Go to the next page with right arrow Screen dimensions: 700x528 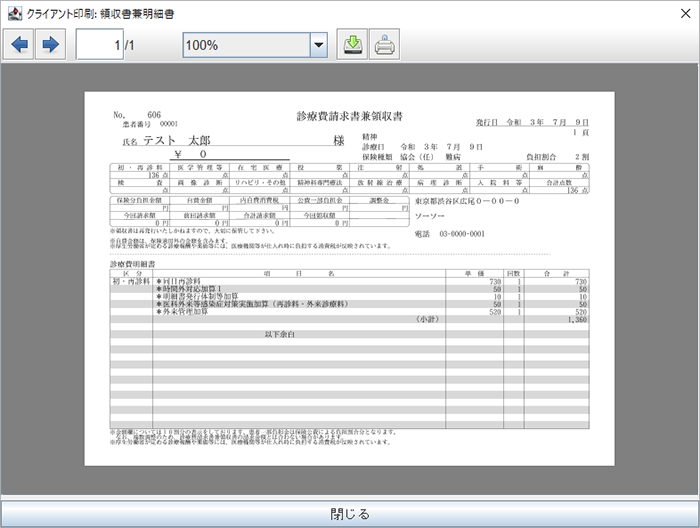51,45
